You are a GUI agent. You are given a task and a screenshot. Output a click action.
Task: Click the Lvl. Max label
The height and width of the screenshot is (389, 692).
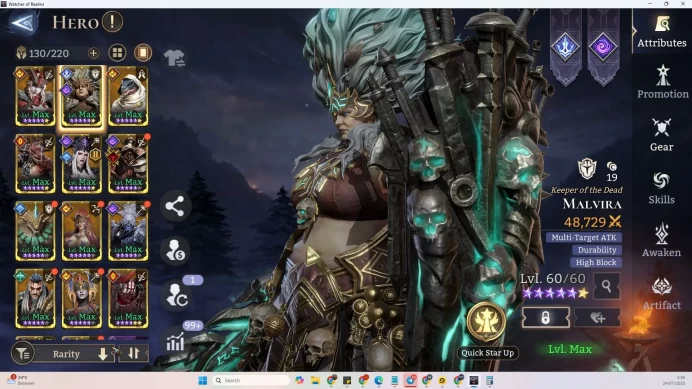[x=570, y=349]
